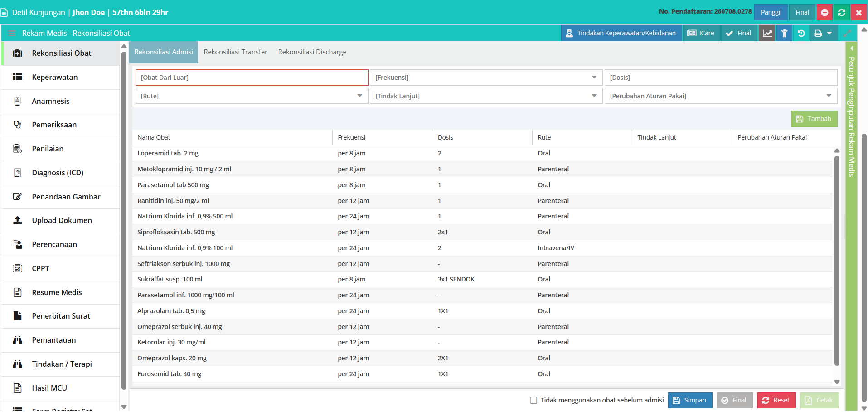Check Tidak menggunakan obat sebelum admisi
Viewport: 868px width, 412px height.
coord(533,400)
